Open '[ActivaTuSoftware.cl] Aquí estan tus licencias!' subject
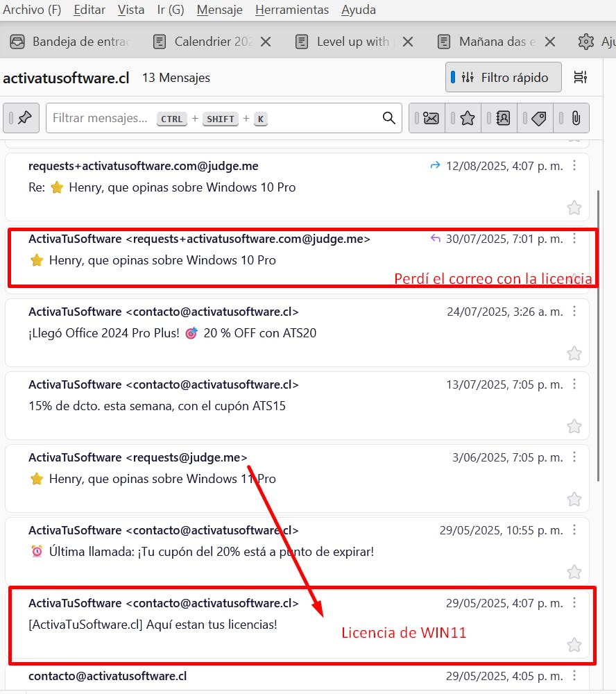The width and height of the screenshot is (616, 694). coord(153,625)
